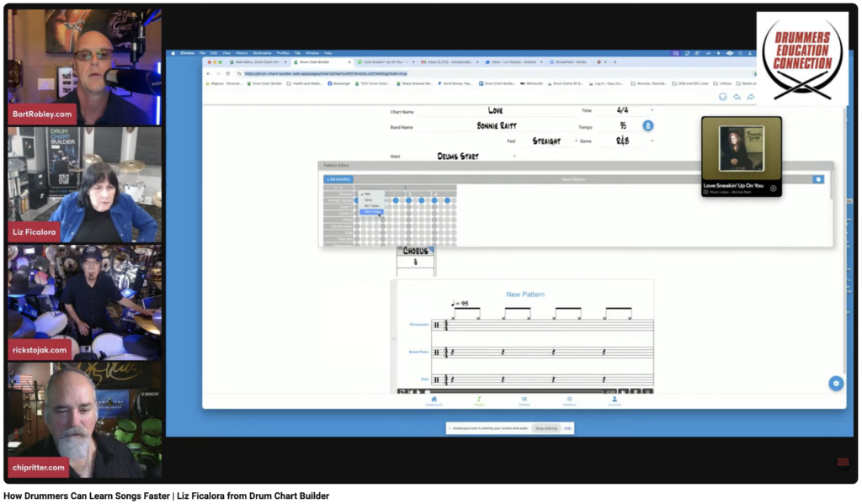Click the loop button in pattern player

[x=402, y=392]
